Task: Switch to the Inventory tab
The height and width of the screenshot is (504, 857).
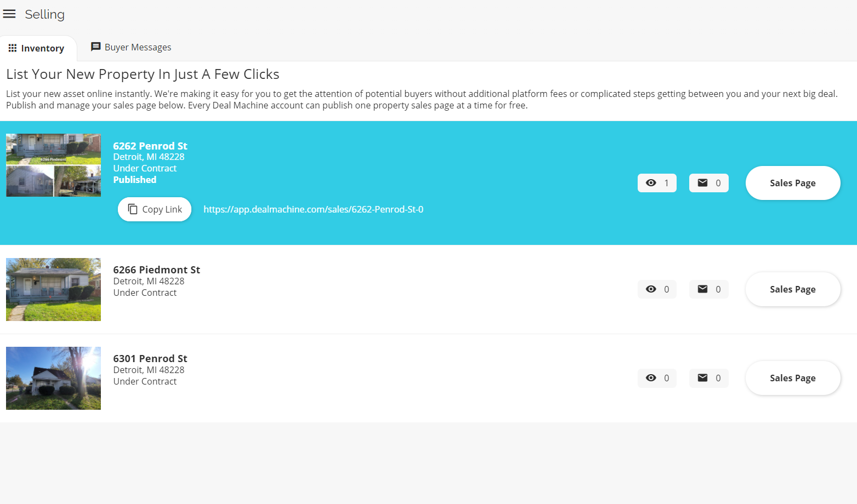Action: click(x=37, y=48)
